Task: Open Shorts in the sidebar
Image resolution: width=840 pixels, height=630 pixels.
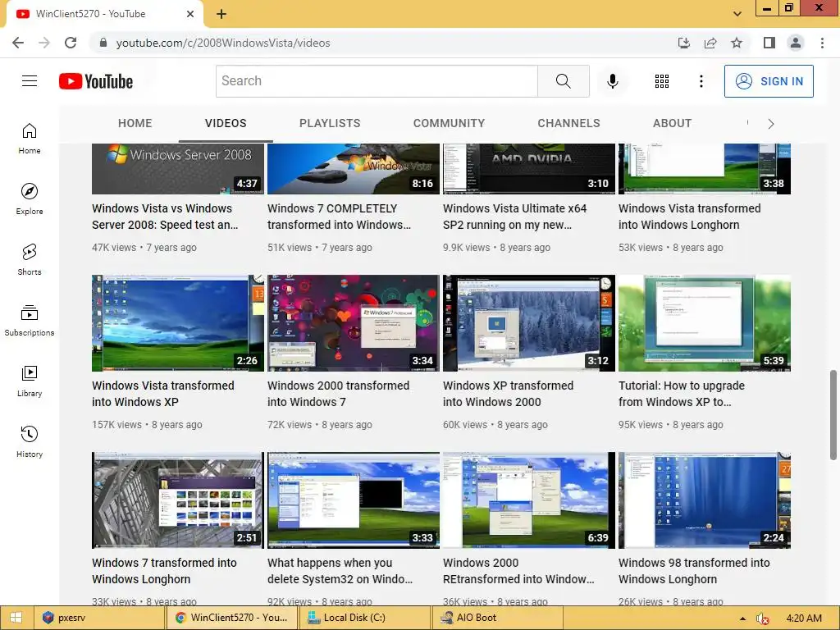Action: [x=30, y=259]
